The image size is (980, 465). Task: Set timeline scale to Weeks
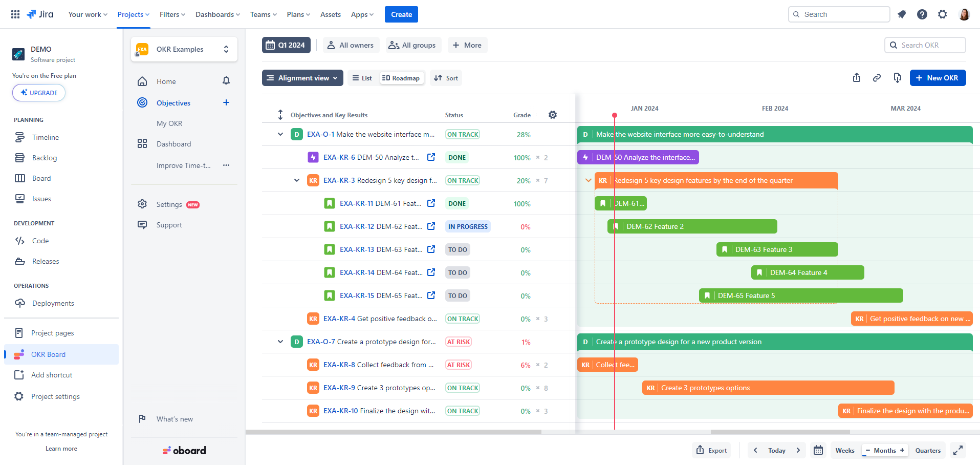(x=845, y=450)
